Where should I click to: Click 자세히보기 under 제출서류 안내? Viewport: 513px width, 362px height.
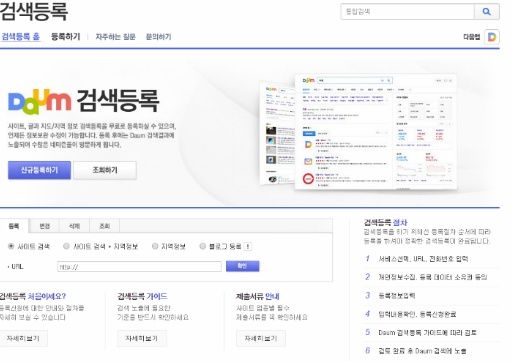(x=261, y=338)
